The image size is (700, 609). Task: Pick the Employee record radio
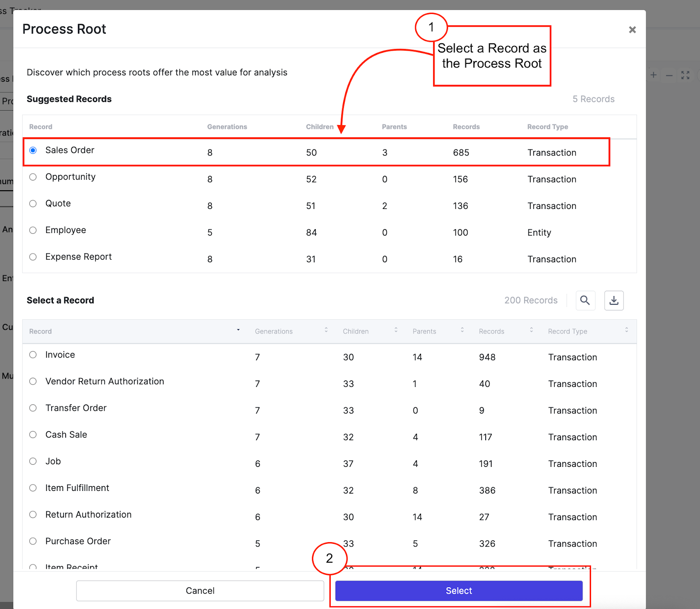coord(33,230)
